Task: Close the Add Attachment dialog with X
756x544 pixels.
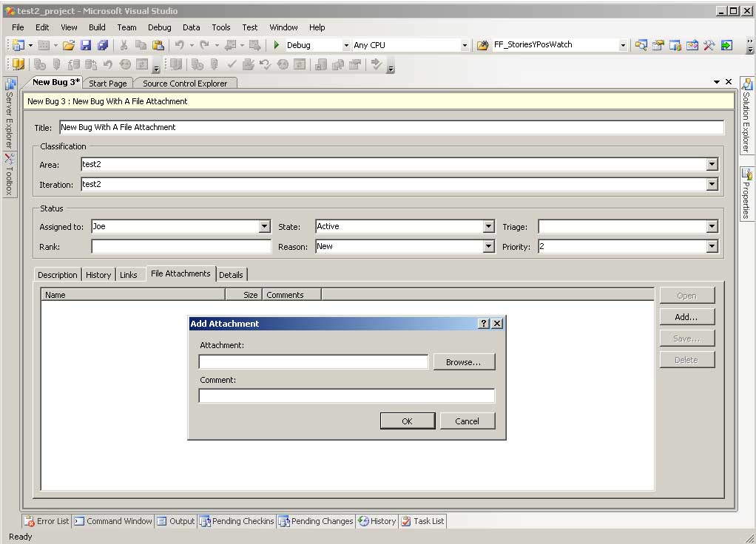Action: (x=497, y=323)
